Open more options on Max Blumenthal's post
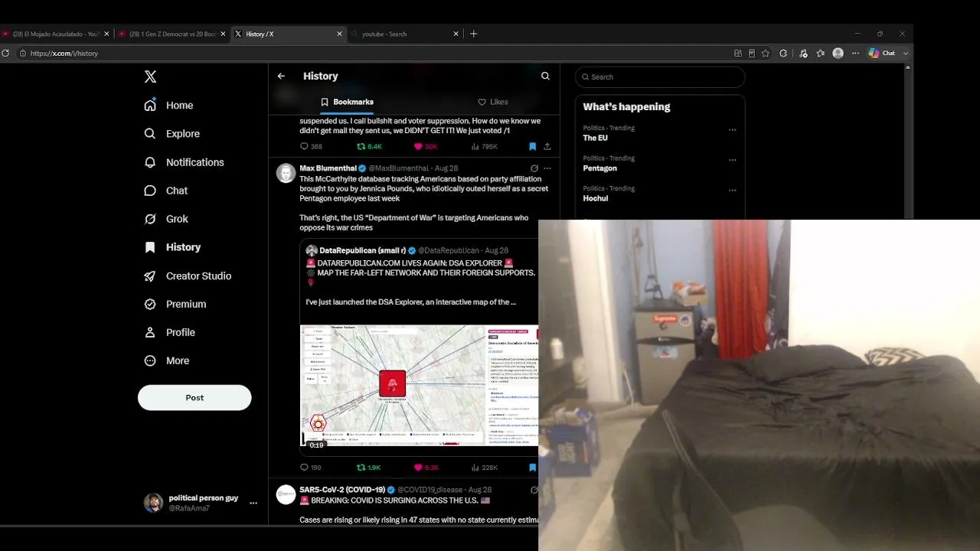The image size is (980, 551). (547, 168)
